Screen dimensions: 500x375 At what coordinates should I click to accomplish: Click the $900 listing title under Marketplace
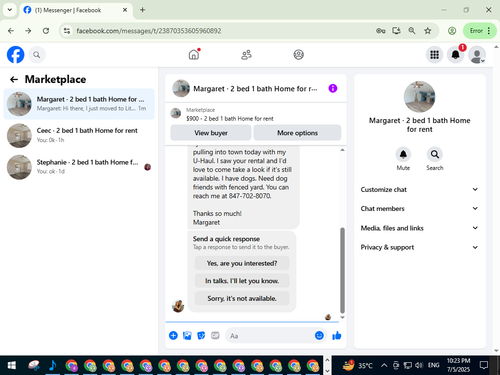point(230,118)
